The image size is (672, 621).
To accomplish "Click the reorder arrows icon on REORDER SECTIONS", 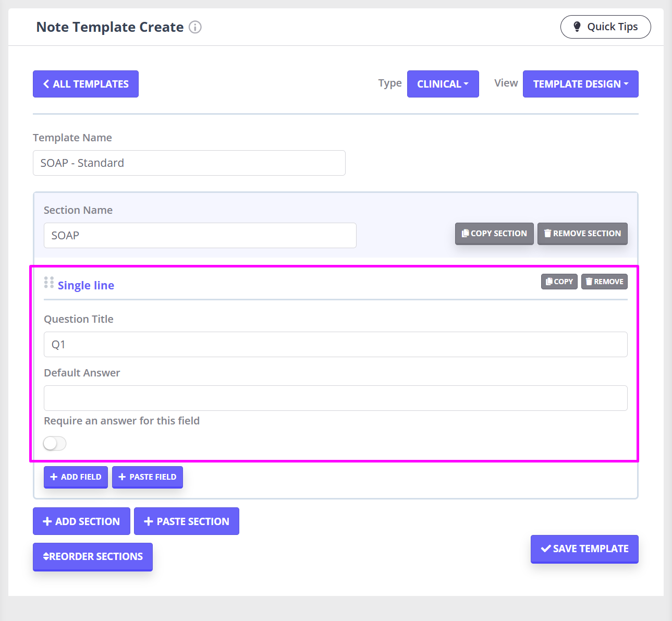I will coord(46,556).
